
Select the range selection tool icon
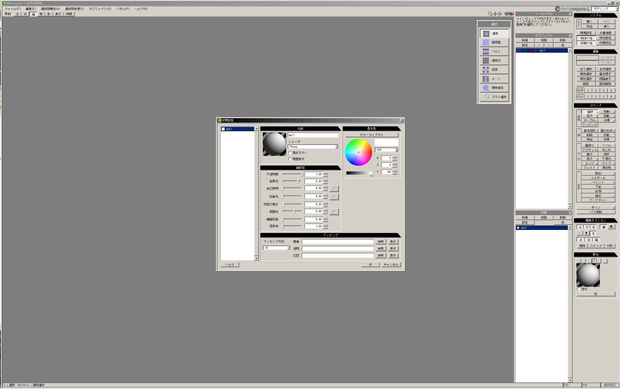point(486,70)
